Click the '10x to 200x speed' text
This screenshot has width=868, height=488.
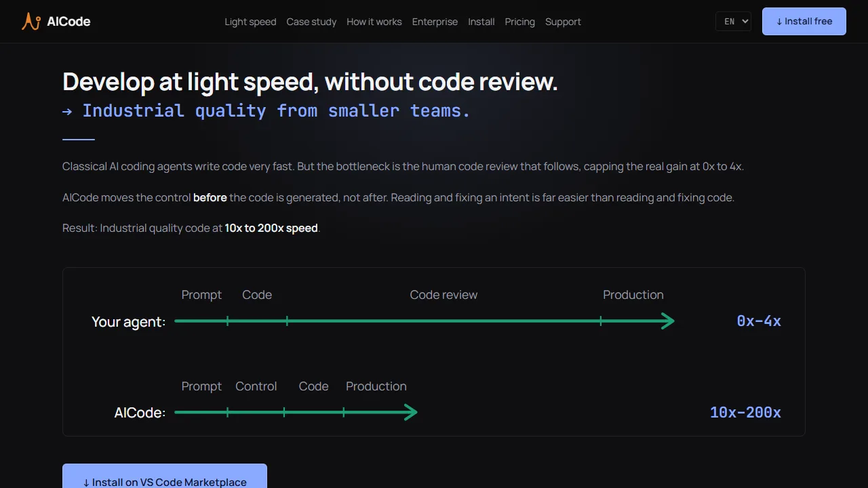point(271,228)
